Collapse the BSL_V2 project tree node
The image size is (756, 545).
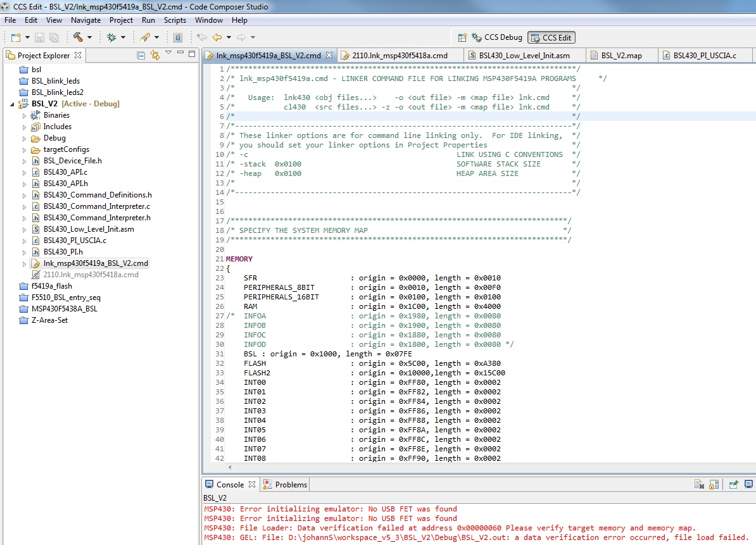point(12,104)
